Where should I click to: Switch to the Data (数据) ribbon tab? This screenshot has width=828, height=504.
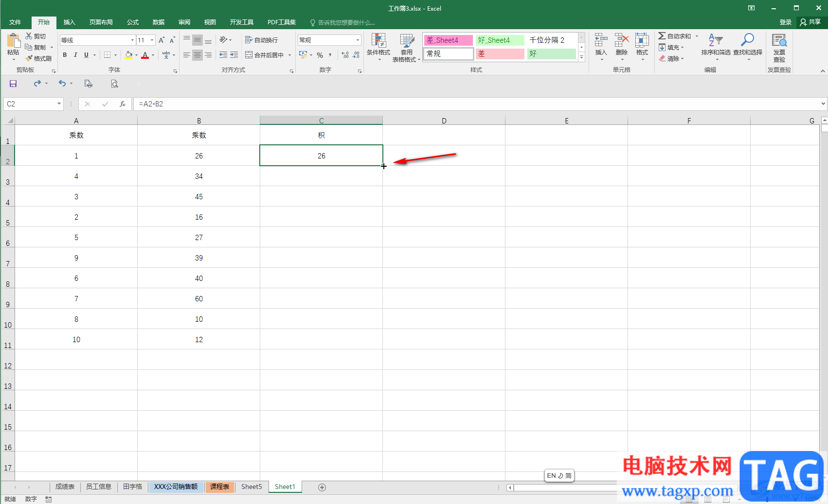click(159, 22)
